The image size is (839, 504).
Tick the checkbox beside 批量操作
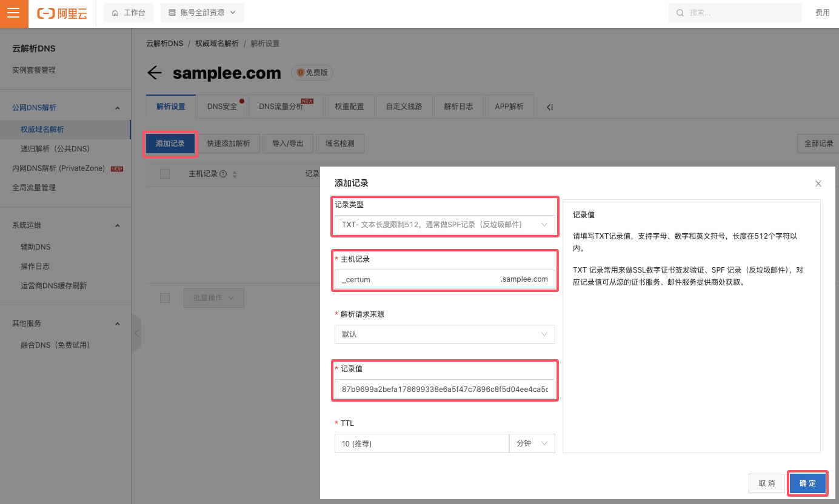point(165,298)
